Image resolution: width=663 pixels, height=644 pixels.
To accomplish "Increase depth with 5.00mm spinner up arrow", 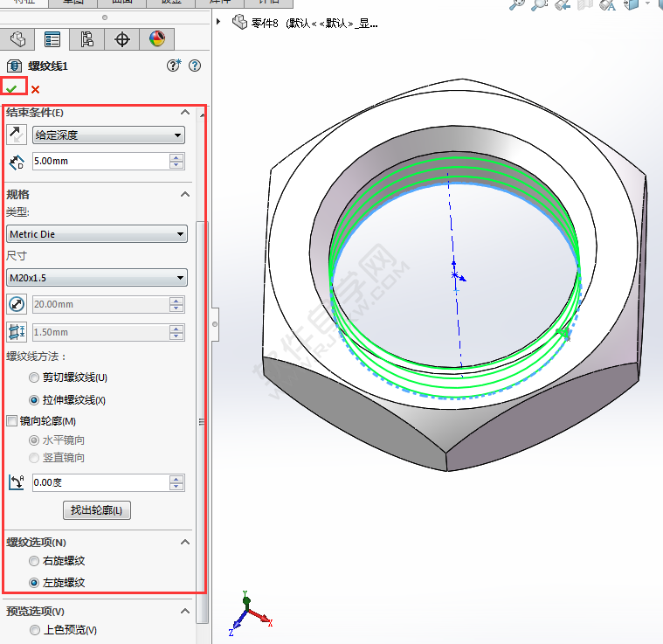I will [x=176, y=157].
